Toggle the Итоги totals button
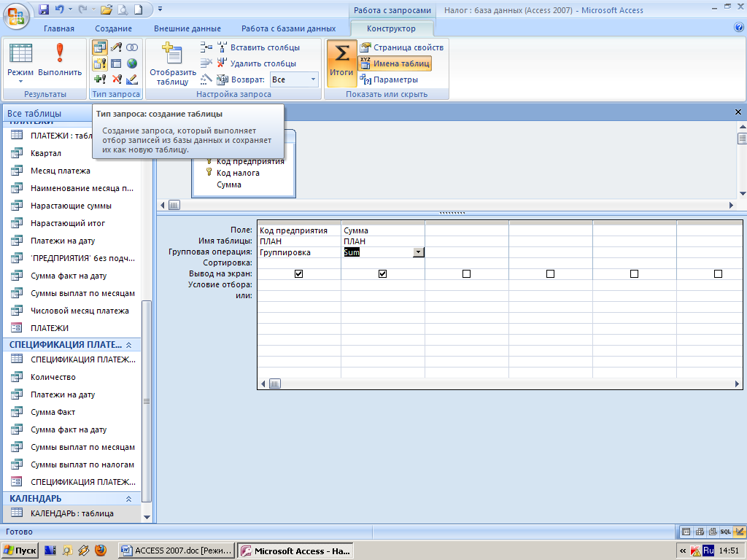 point(341,63)
